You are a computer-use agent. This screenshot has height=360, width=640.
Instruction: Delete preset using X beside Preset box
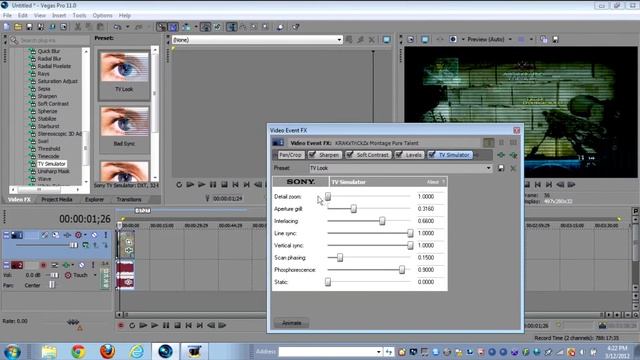point(513,168)
